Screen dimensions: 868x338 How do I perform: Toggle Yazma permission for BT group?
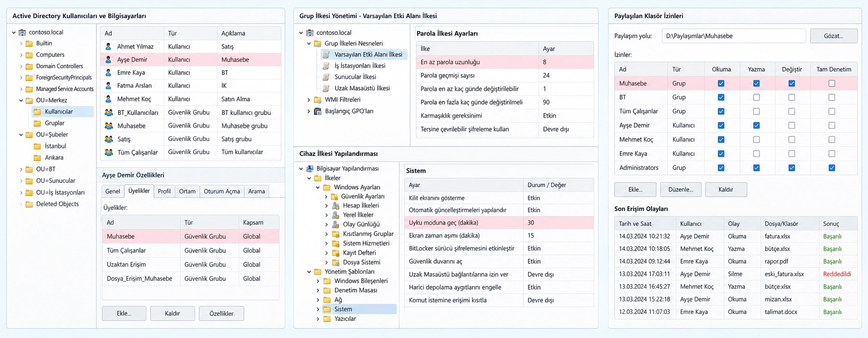pos(757,98)
